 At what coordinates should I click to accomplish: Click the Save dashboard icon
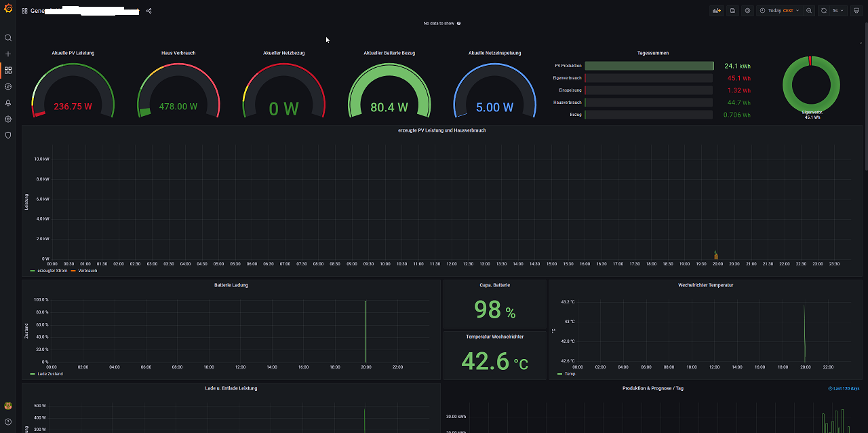[732, 11]
